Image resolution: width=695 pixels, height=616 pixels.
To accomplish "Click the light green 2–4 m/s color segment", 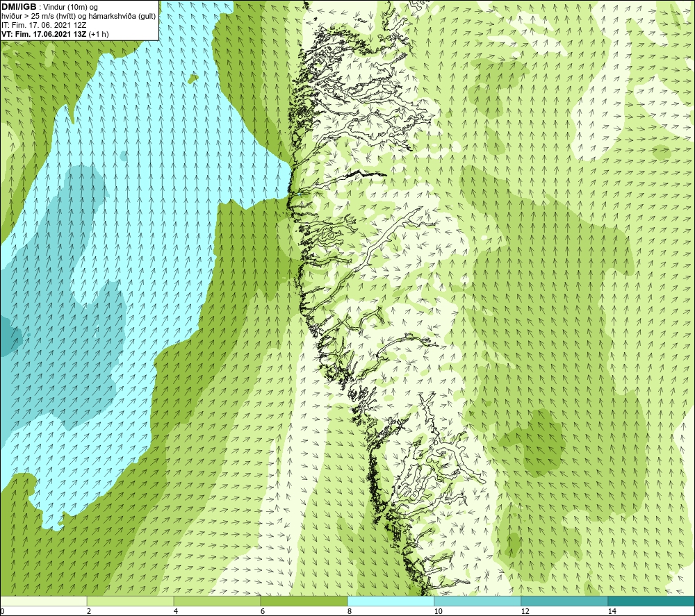I will tap(130, 601).
